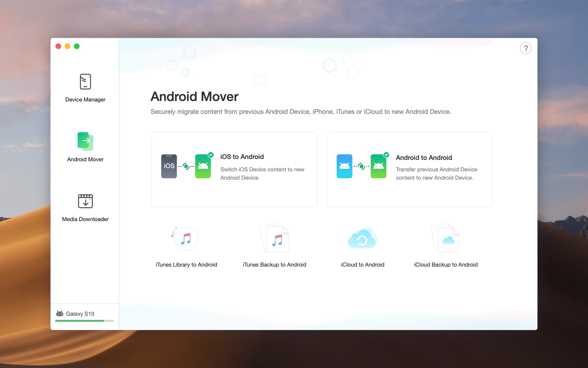
Task: Switch to Device Manager label
Action: [85, 100]
